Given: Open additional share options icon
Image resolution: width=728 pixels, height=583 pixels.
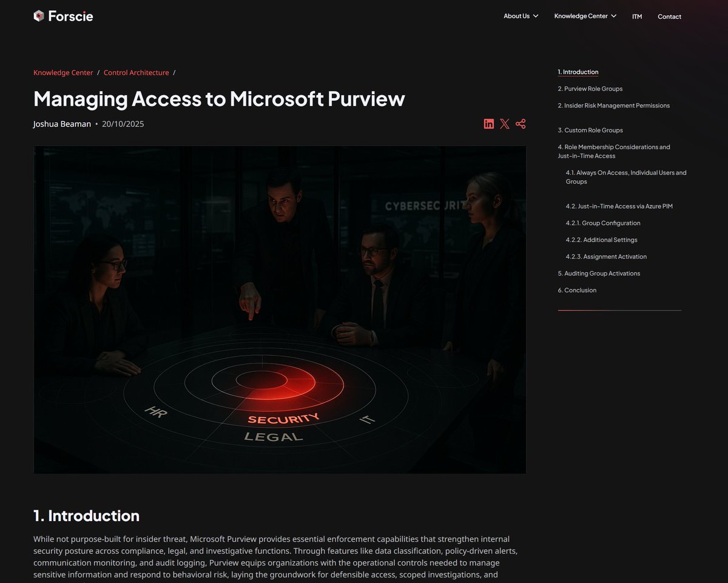Looking at the screenshot, I should (521, 123).
